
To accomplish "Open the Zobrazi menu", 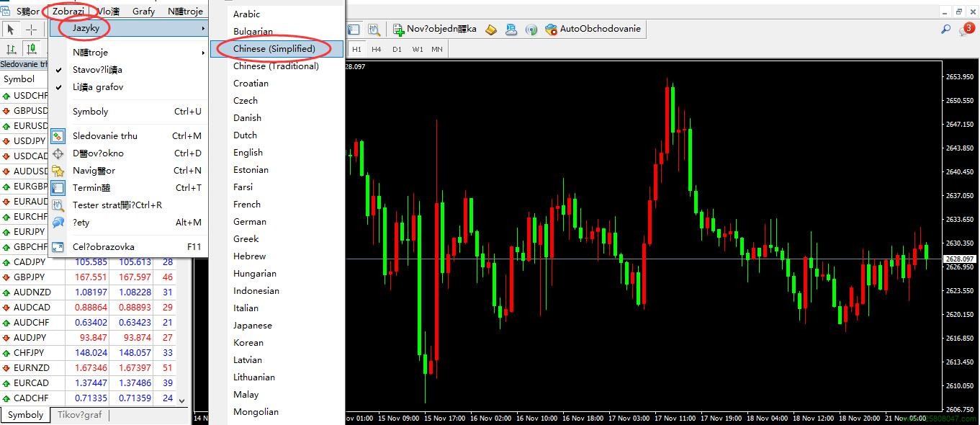I will click(x=68, y=11).
